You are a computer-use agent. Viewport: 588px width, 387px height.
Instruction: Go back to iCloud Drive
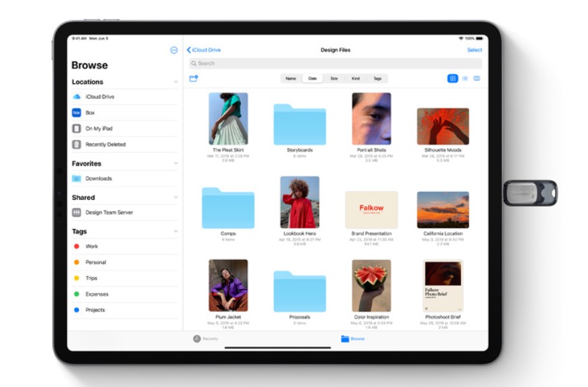click(204, 50)
